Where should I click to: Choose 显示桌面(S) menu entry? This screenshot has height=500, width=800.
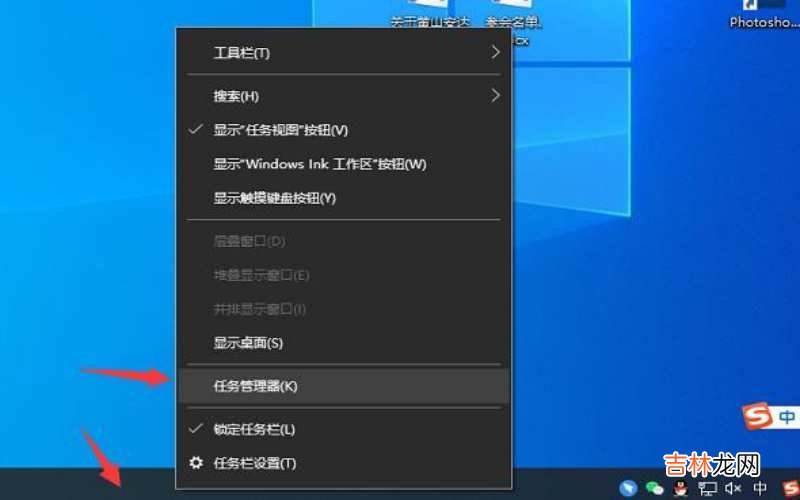[x=248, y=343]
